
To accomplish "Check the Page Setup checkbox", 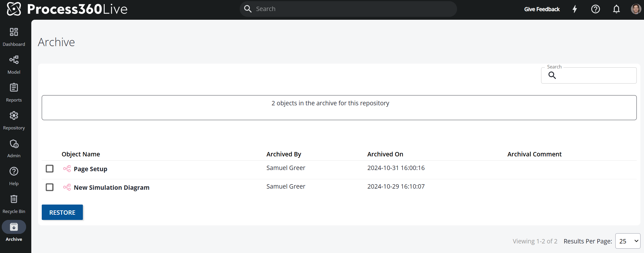I will click(50, 169).
